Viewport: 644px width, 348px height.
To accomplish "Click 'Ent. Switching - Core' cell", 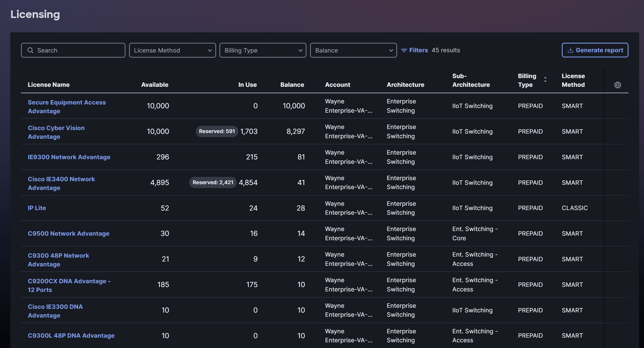I will coord(475,233).
